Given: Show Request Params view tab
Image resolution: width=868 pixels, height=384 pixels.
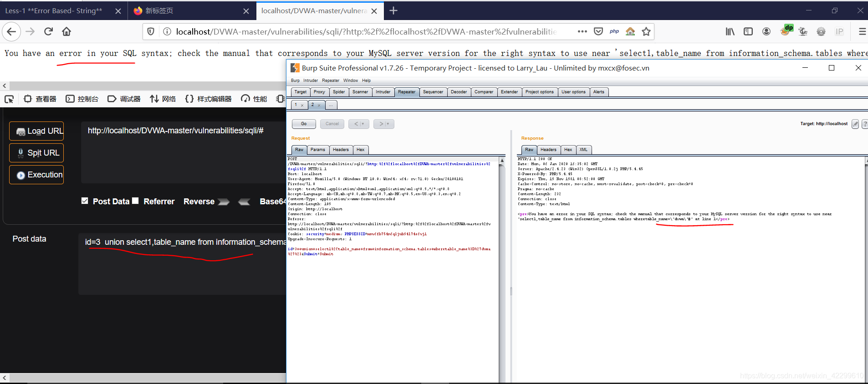Looking at the screenshot, I should click(x=318, y=150).
